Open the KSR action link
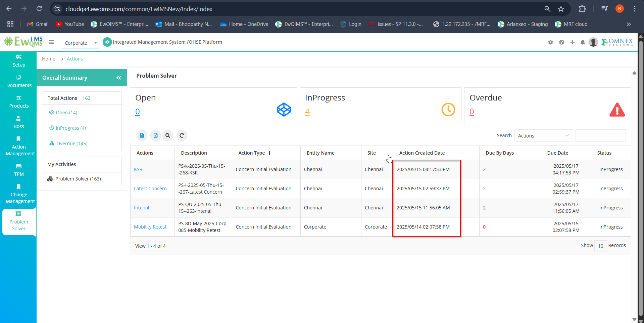 click(x=138, y=169)
